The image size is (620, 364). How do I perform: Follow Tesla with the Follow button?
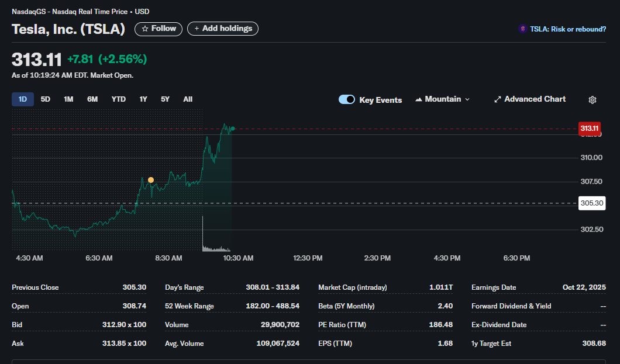tap(159, 29)
